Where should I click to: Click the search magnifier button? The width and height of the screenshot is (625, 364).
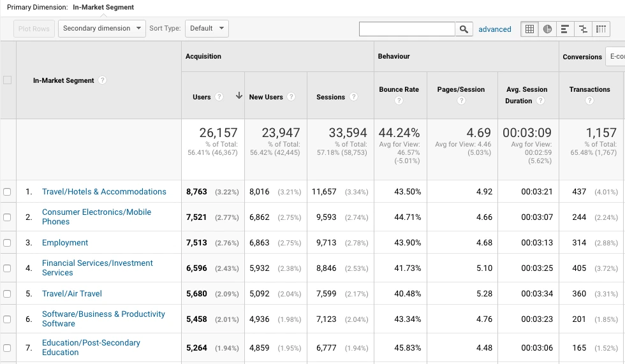pyautogui.click(x=464, y=29)
